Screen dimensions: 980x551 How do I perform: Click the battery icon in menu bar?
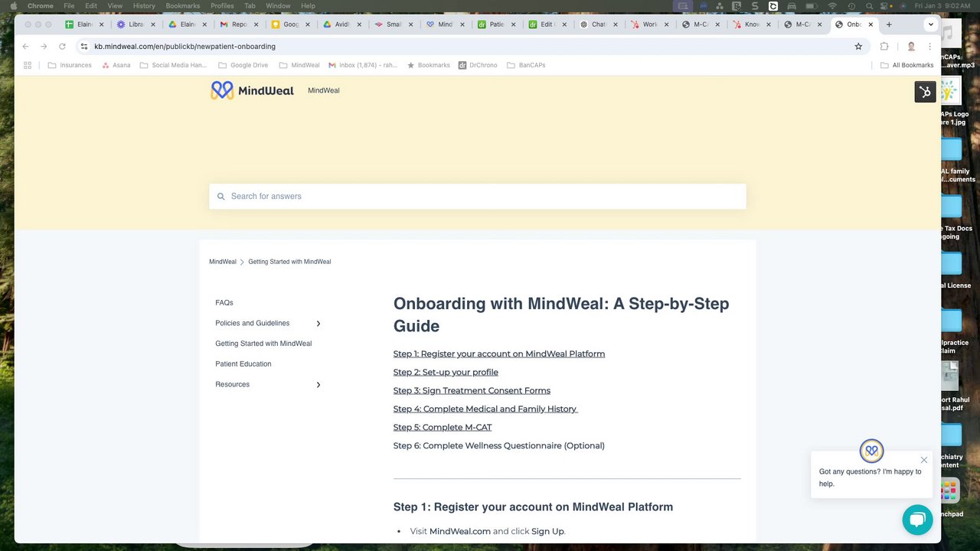click(x=811, y=5)
